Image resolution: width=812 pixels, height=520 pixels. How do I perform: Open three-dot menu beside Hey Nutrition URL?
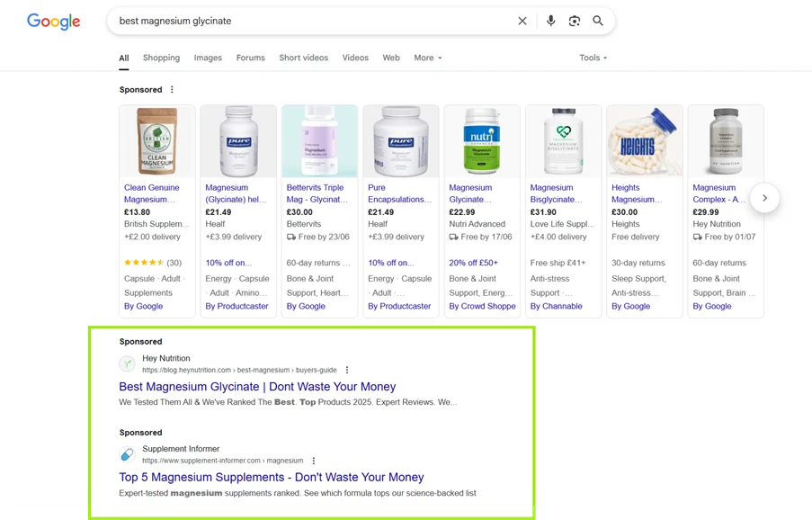[x=347, y=370]
